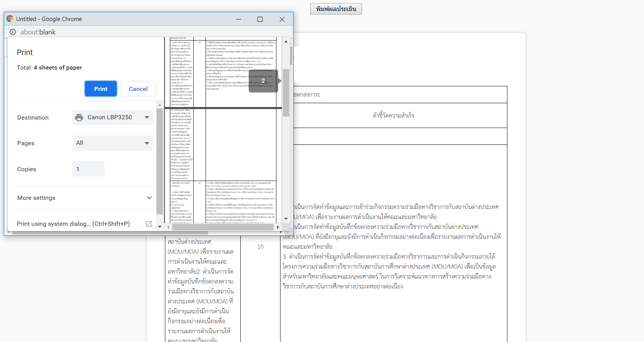Click settings panel scrollbar down arrow
This screenshot has width=644, height=342.
click(x=160, y=227)
